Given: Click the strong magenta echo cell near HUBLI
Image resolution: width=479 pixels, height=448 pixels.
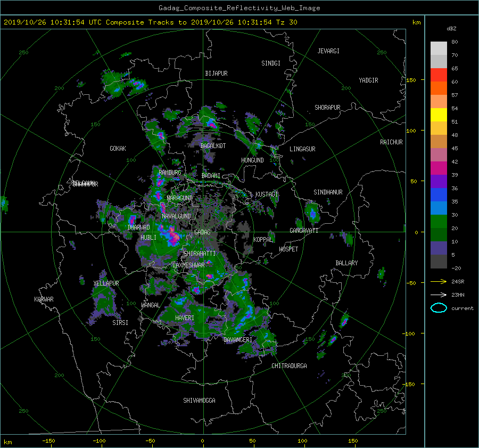Looking at the screenshot, I should pos(173,237).
